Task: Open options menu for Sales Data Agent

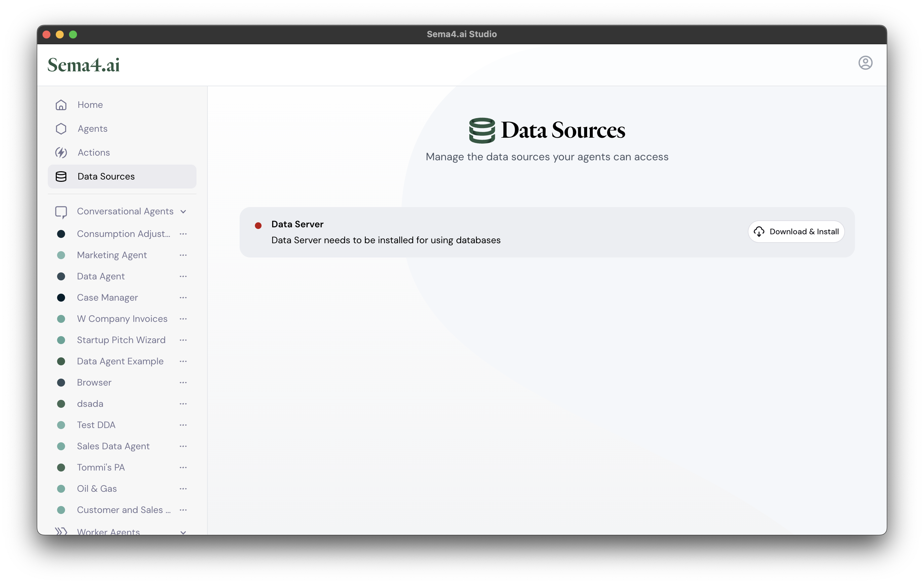Action: tap(183, 446)
